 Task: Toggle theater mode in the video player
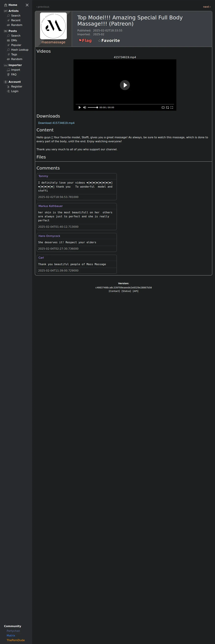coord(163,108)
